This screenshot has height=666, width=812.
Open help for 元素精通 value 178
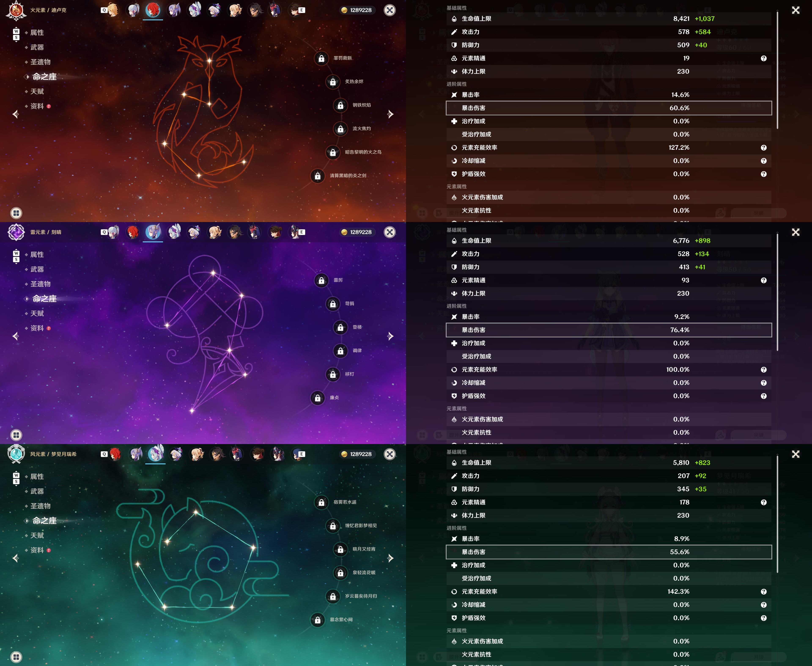pos(764,503)
